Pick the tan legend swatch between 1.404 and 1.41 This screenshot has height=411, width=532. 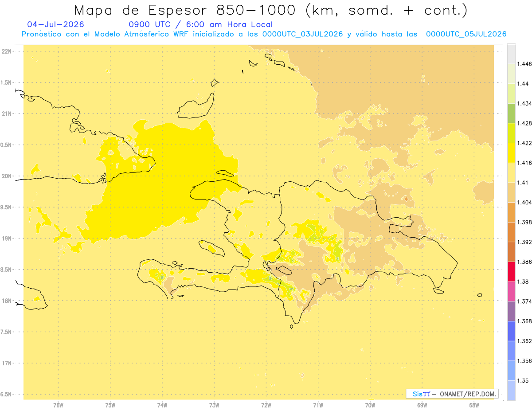[511, 192]
